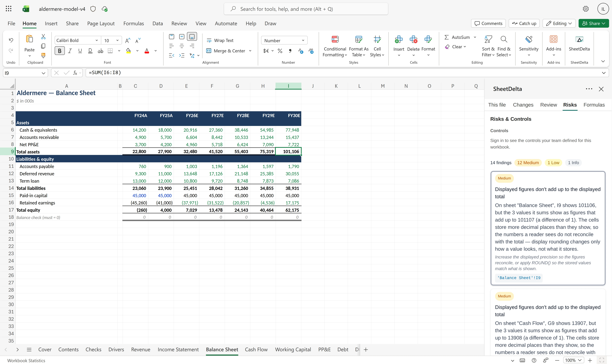Open the app launcher grid icon
The height and width of the screenshot is (364, 612).
pos(9,9)
